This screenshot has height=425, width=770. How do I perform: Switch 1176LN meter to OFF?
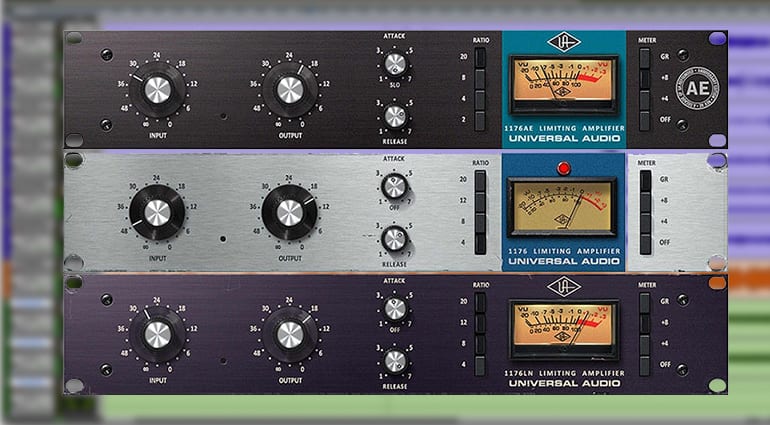click(x=645, y=366)
